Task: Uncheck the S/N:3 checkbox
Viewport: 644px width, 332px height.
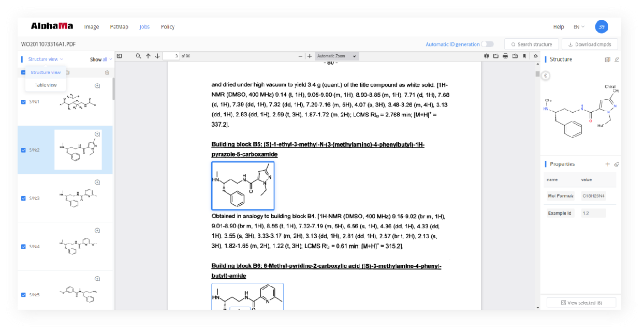Action: (x=23, y=198)
